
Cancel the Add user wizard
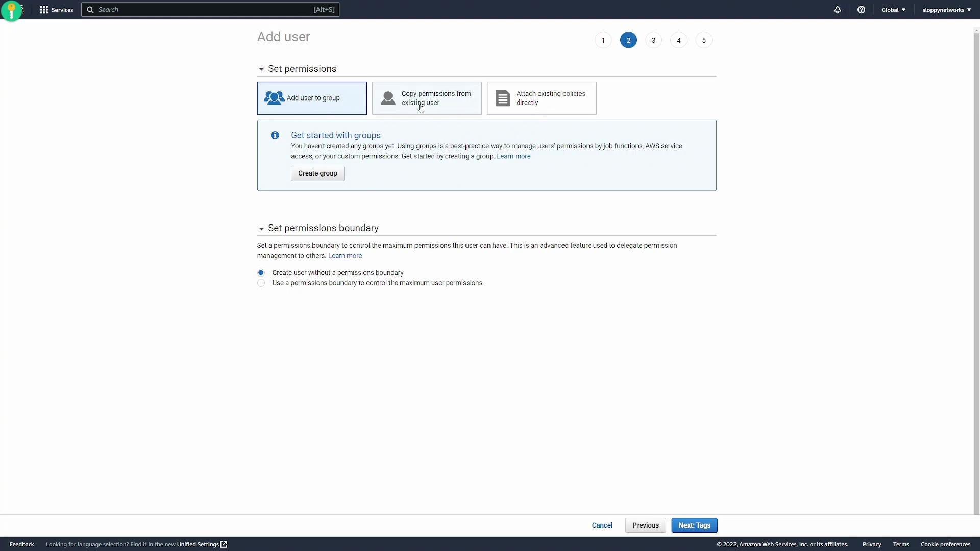[602, 525]
